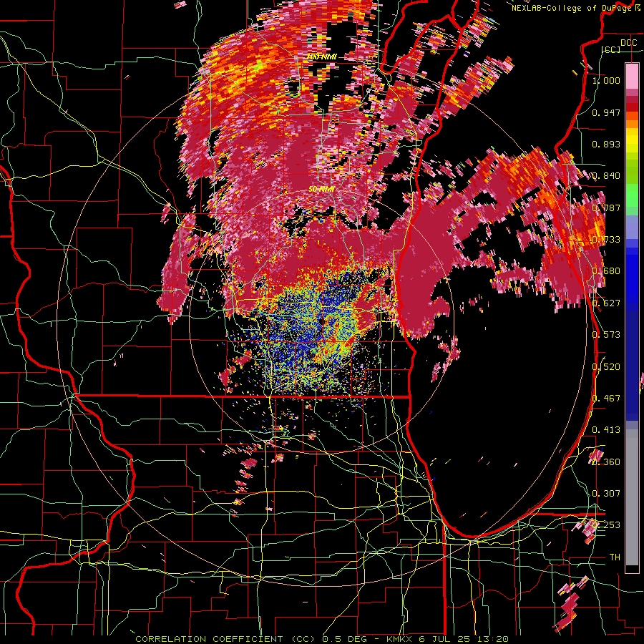Click the 100 NMI range ring label
Screen dimensions: 644x644
point(322,57)
